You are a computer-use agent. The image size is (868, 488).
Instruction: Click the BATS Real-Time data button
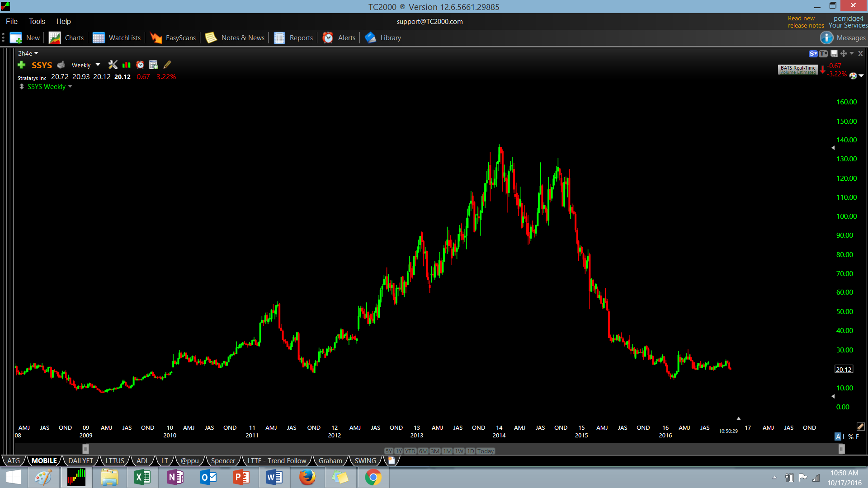(798, 70)
